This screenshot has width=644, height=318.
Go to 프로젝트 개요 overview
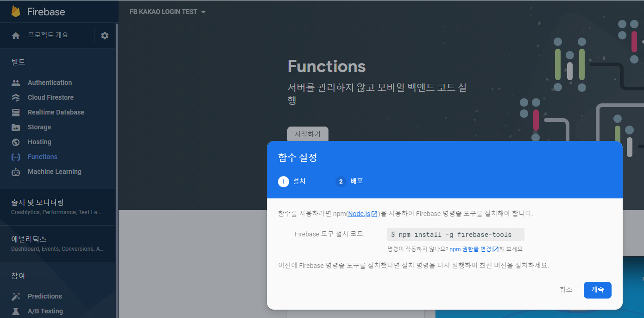pyautogui.click(x=48, y=35)
